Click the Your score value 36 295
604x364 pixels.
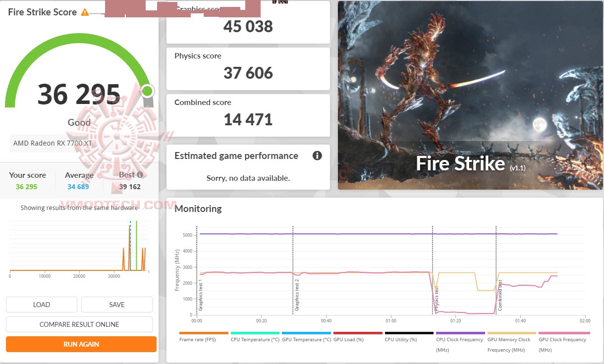[x=26, y=187]
